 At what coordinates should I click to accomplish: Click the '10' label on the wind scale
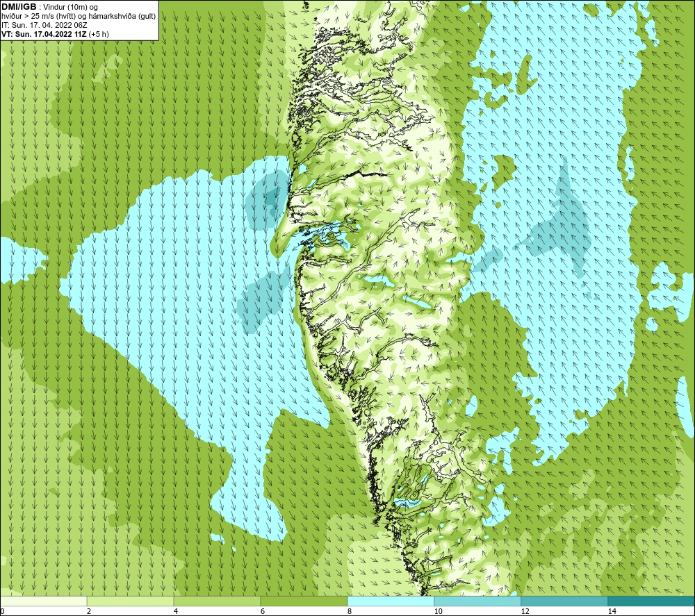coord(438,611)
